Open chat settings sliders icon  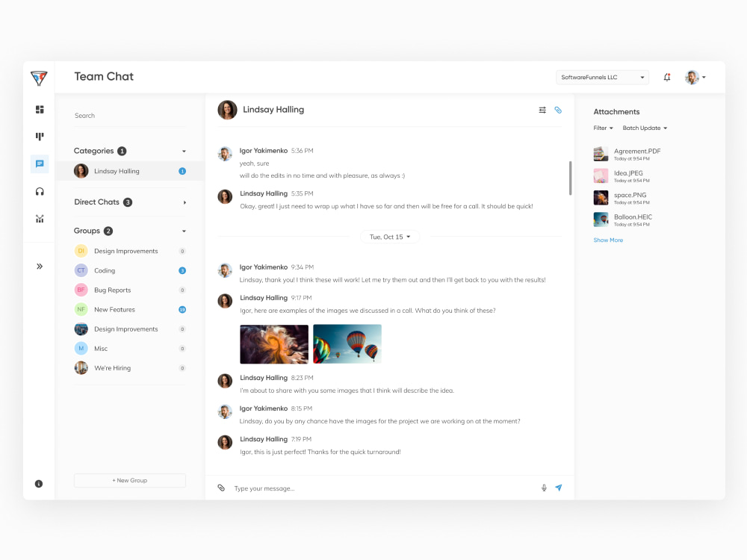(x=542, y=110)
